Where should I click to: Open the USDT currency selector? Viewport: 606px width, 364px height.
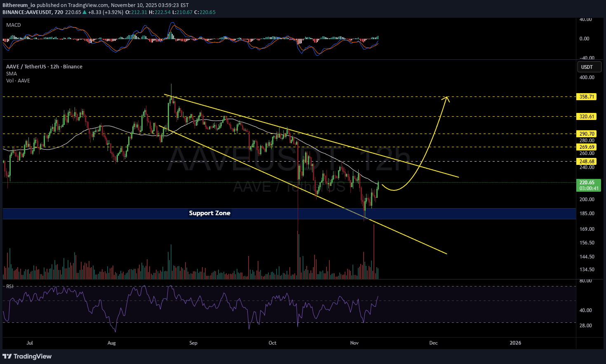(589, 67)
